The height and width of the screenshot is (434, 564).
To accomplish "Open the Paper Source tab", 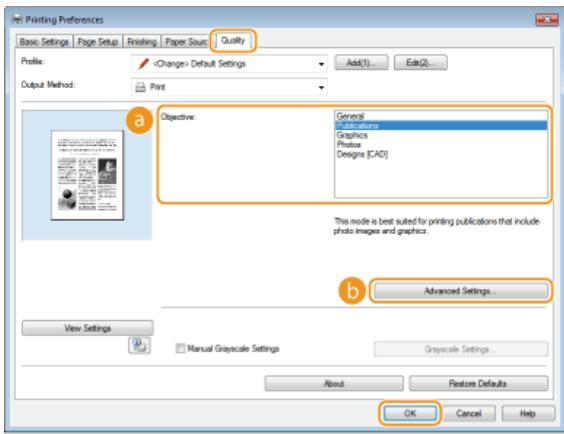I will [x=186, y=42].
